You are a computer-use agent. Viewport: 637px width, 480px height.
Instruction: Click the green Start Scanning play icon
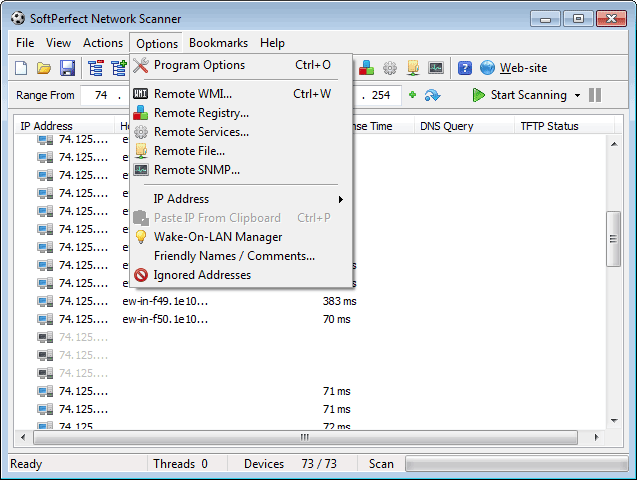click(x=479, y=95)
